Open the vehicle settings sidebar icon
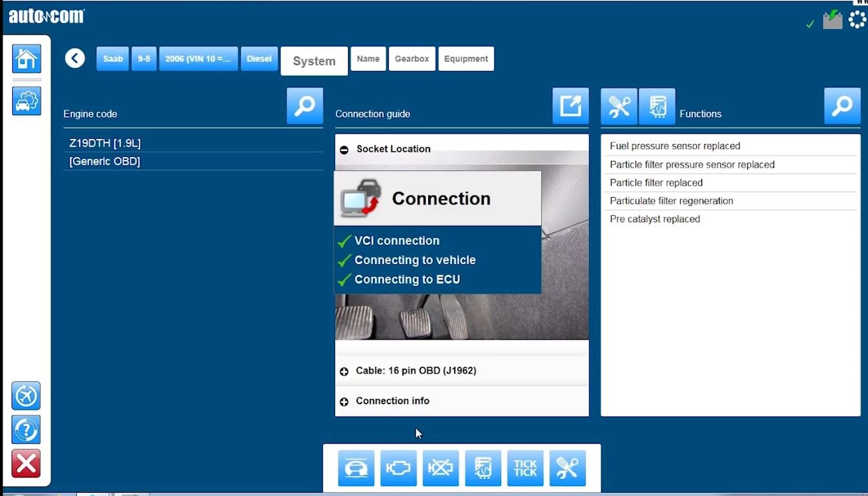The image size is (868, 496). [x=26, y=101]
